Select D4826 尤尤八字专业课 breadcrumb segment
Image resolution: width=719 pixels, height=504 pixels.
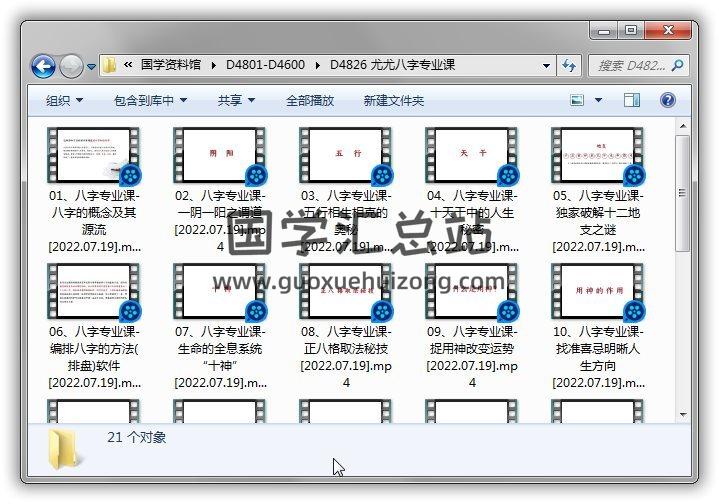[x=392, y=65]
